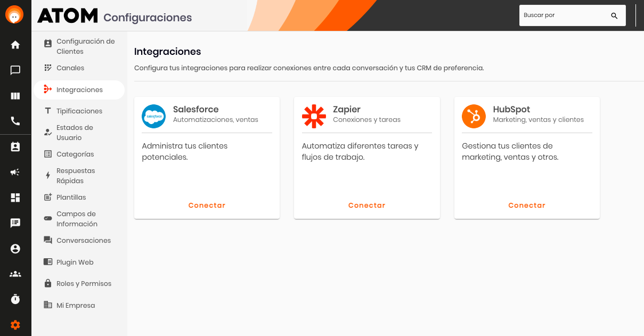Open the stopwatch timer icon
The width and height of the screenshot is (644, 336).
coord(15,299)
